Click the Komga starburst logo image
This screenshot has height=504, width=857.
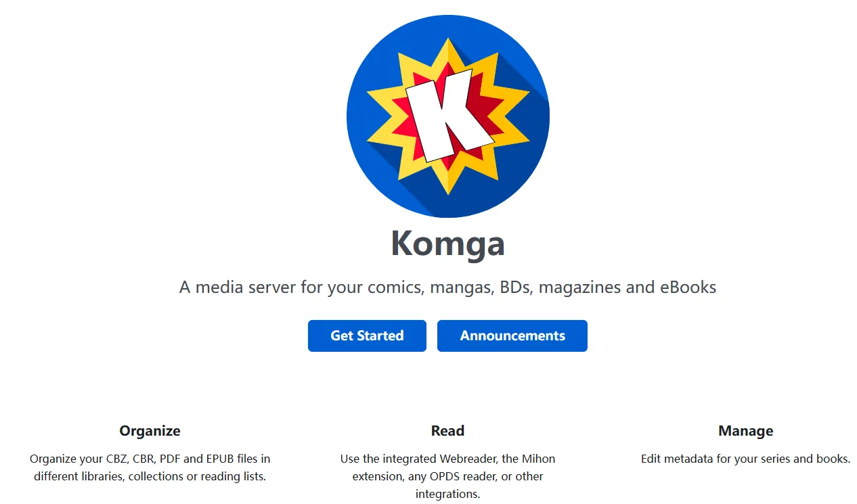click(x=447, y=116)
